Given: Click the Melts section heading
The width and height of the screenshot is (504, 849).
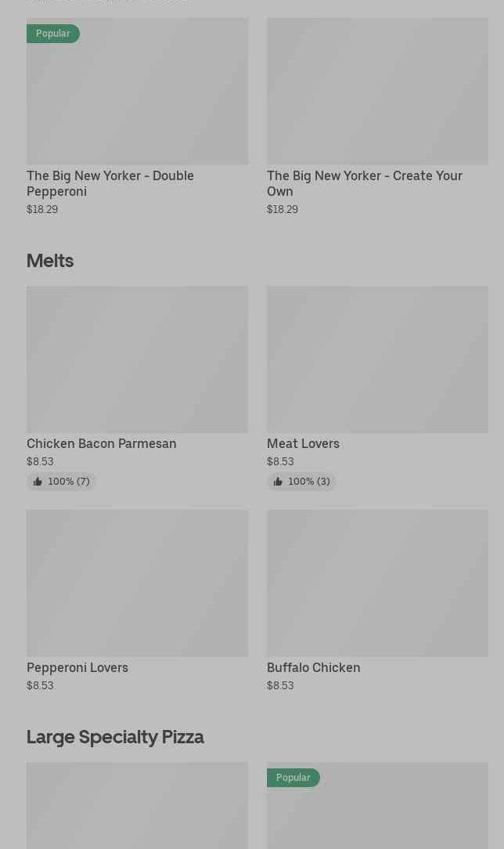Looking at the screenshot, I should (50, 260).
